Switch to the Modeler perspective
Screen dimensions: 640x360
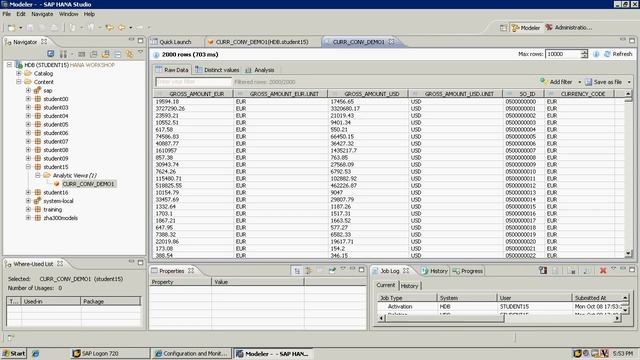click(x=526, y=28)
